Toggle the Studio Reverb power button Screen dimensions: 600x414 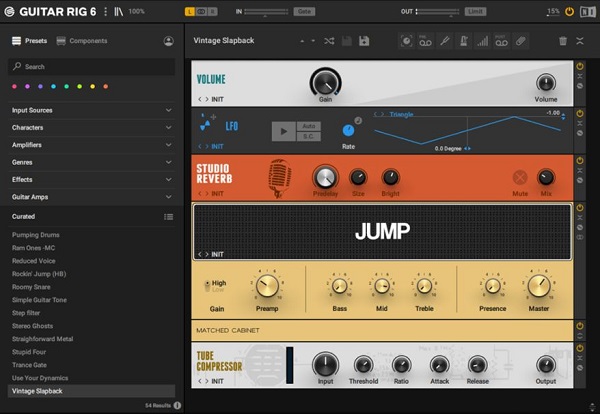(x=580, y=160)
